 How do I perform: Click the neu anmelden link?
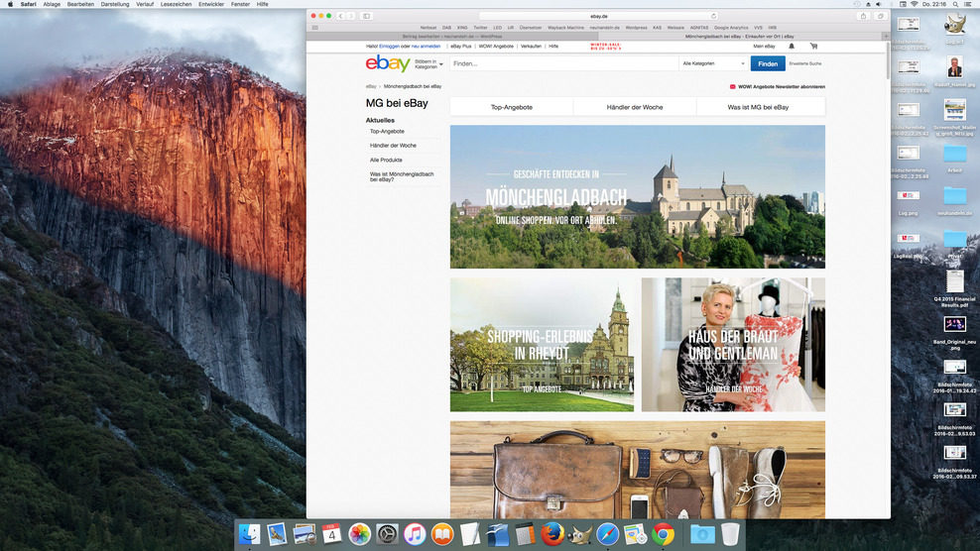[x=426, y=47]
